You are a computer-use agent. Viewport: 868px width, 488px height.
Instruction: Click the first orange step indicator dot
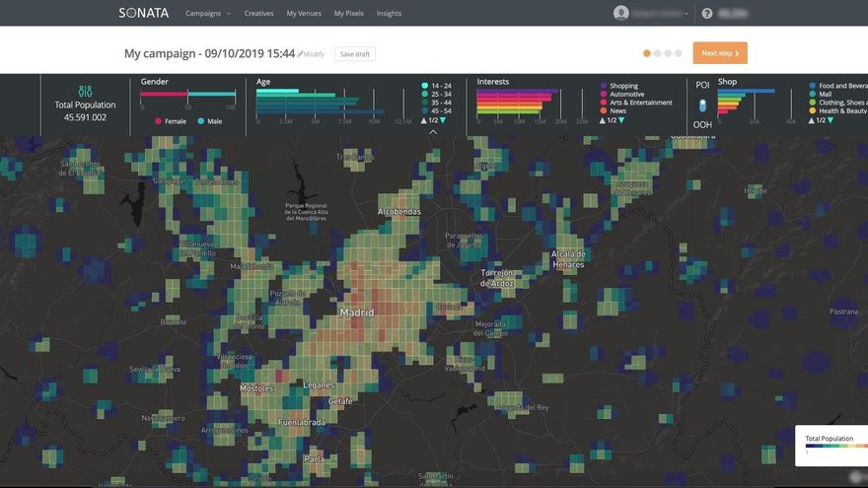coord(647,53)
